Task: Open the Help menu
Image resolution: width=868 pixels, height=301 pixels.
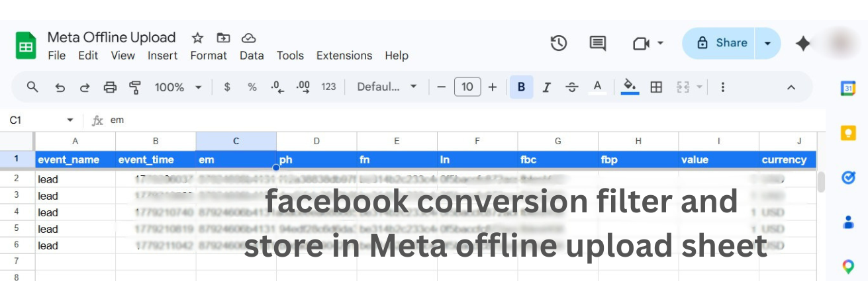Action: [x=397, y=56]
